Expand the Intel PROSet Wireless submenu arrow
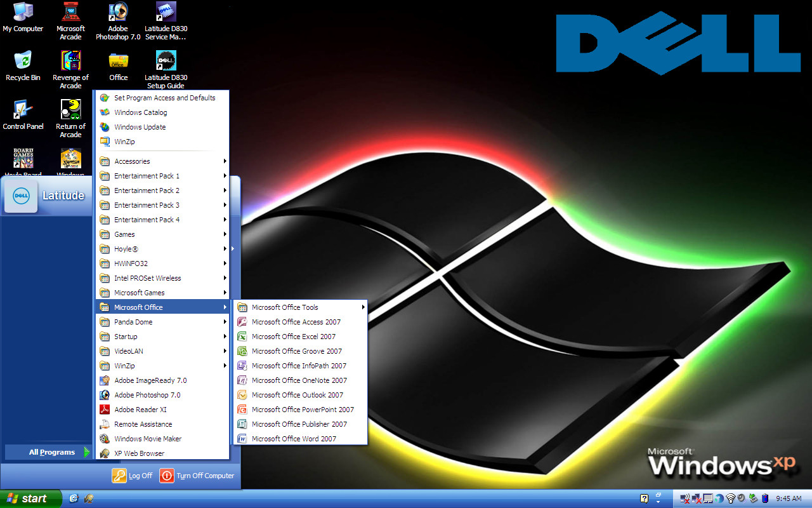 225,278
